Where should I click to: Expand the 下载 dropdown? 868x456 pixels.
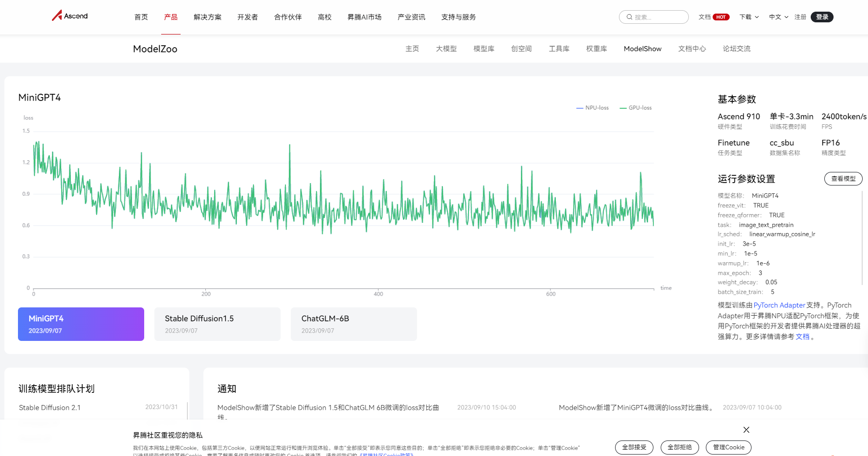click(x=749, y=17)
